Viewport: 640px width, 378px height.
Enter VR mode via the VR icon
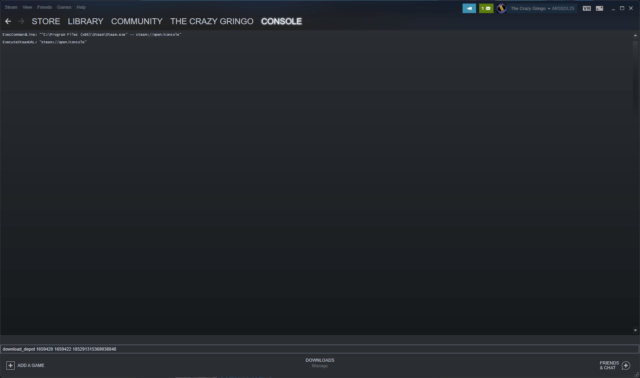click(587, 8)
